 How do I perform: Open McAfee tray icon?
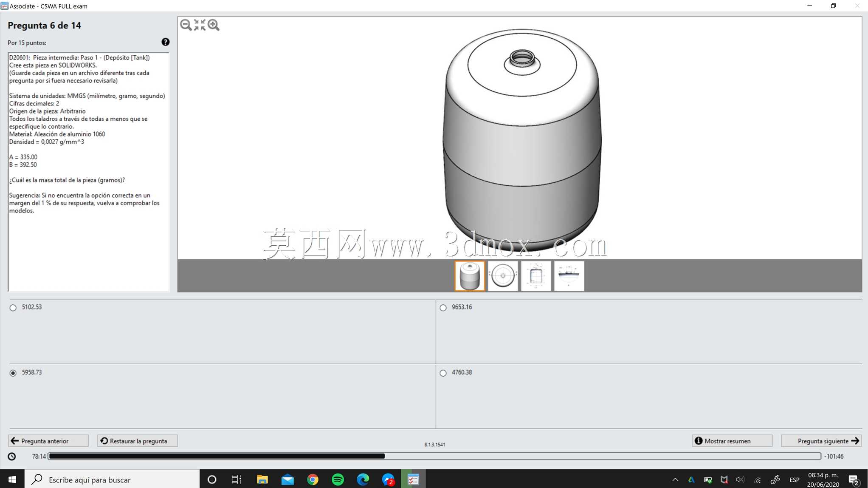coord(724,479)
